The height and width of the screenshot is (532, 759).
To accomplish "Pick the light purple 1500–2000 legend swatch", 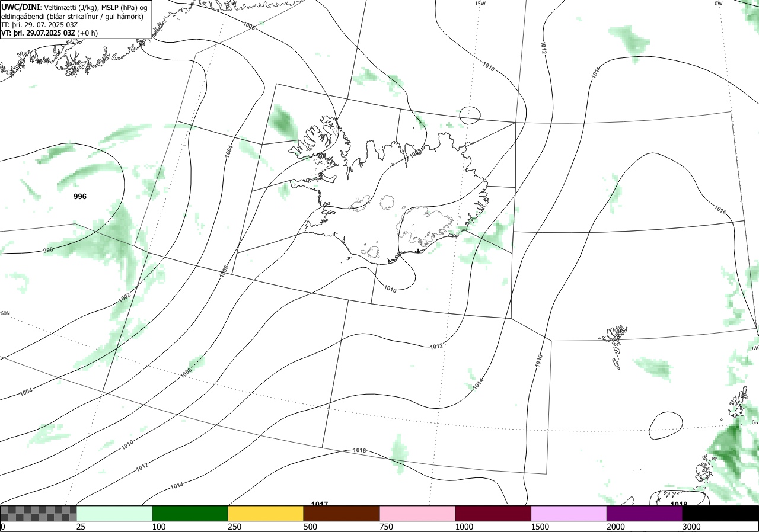I will (569, 513).
